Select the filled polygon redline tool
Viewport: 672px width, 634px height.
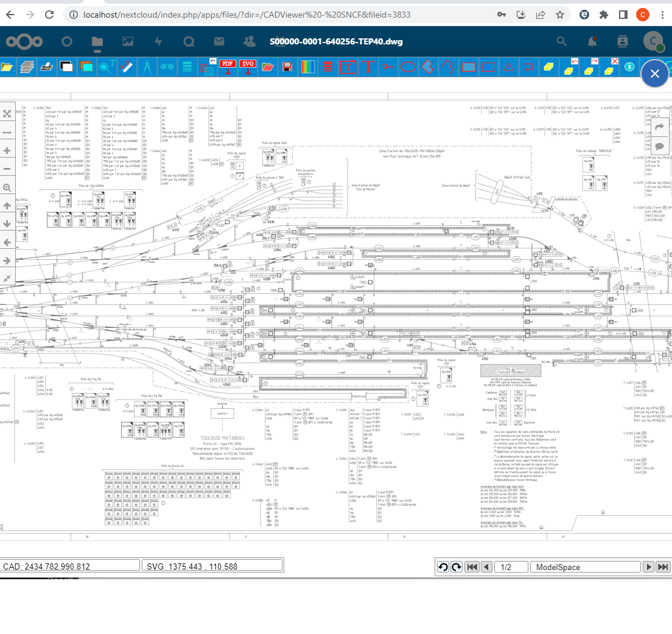pos(428,67)
